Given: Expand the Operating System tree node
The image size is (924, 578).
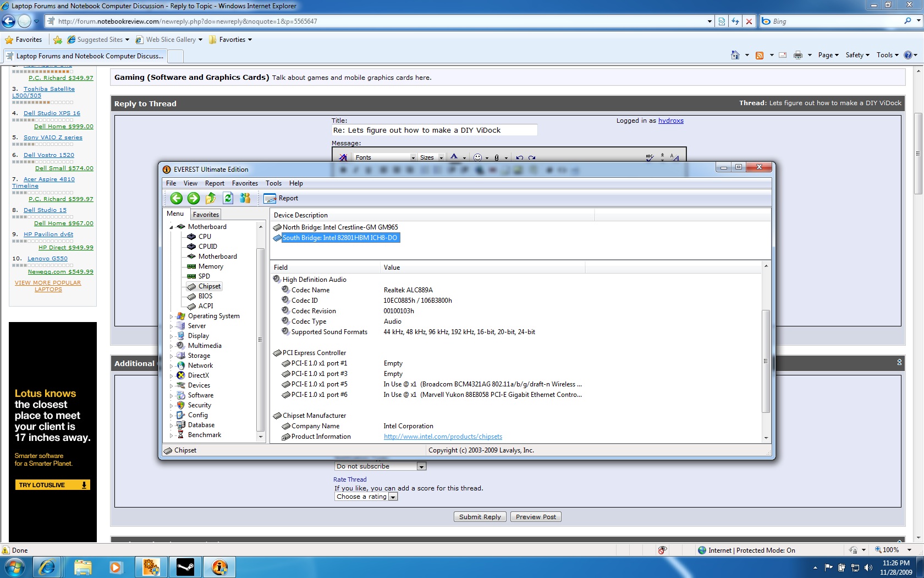Looking at the screenshot, I should click(x=171, y=316).
